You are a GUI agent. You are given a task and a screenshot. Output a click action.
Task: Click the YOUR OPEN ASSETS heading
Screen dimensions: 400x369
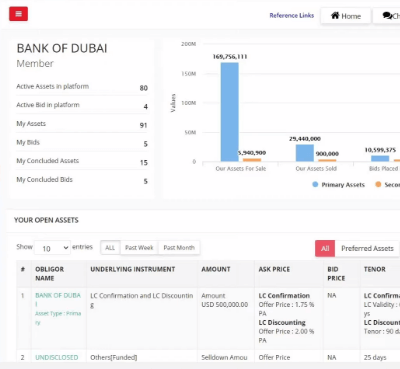coord(46,220)
